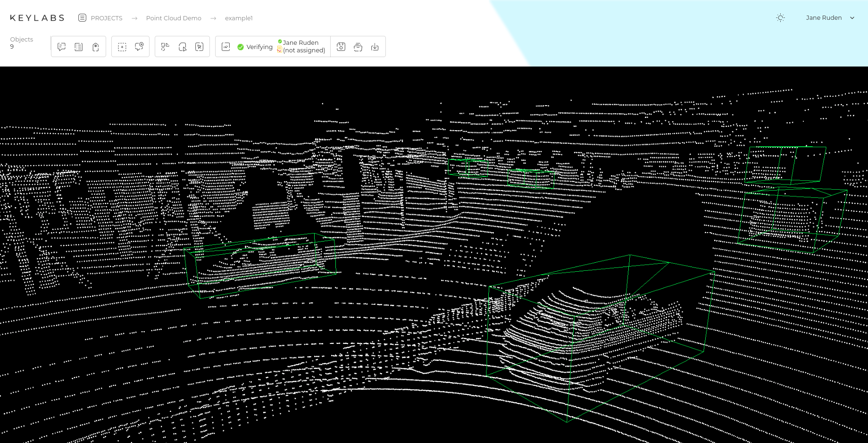The image size is (868, 443).
Task: Open the tag labeling tool
Action: (95, 46)
